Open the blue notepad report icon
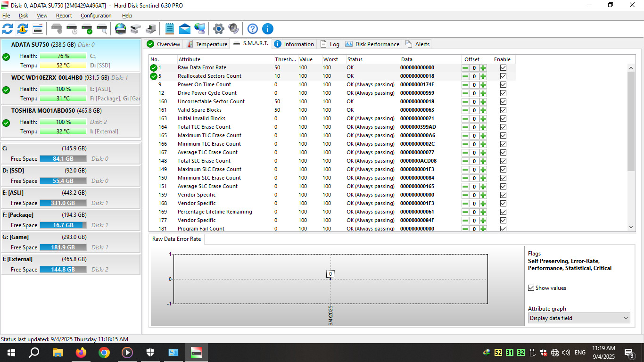The width and height of the screenshot is (644, 362). tap(170, 29)
